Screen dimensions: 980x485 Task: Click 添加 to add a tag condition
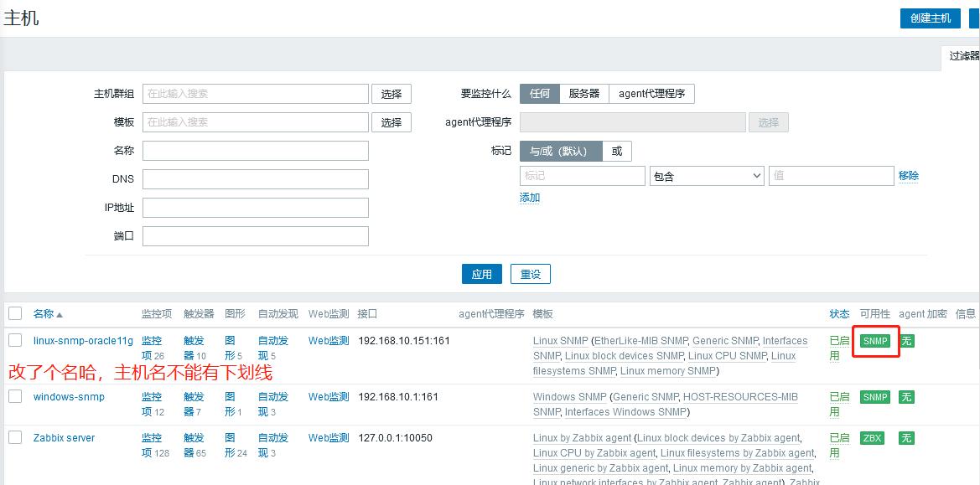[x=529, y=196]
